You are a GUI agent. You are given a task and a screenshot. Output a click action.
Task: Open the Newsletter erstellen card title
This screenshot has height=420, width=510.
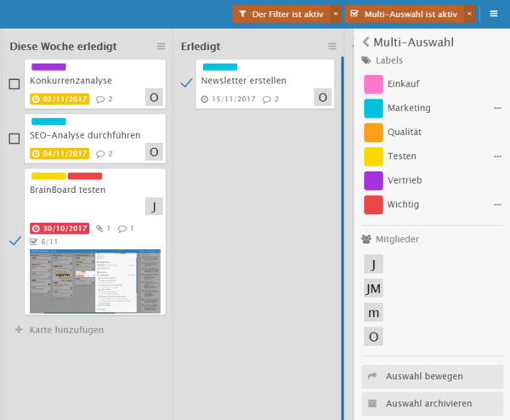tap(244, 81)
